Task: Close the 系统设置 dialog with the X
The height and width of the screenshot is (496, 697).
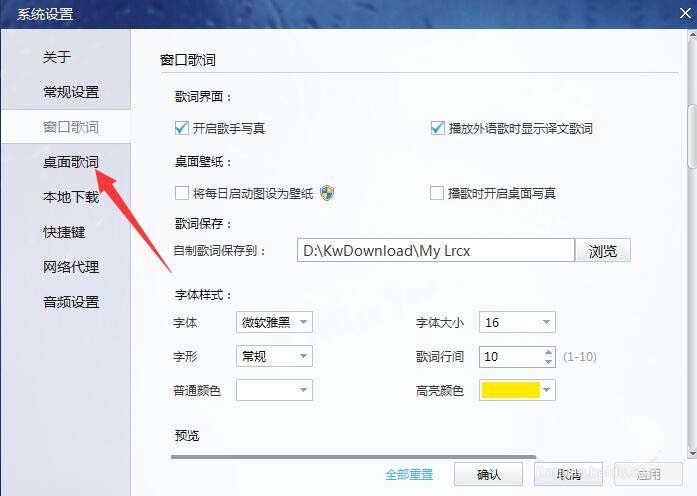Action: 685,13
